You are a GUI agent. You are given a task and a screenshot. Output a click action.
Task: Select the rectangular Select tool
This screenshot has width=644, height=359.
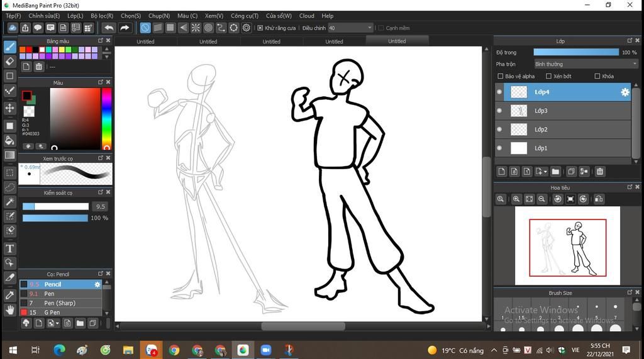10,173
